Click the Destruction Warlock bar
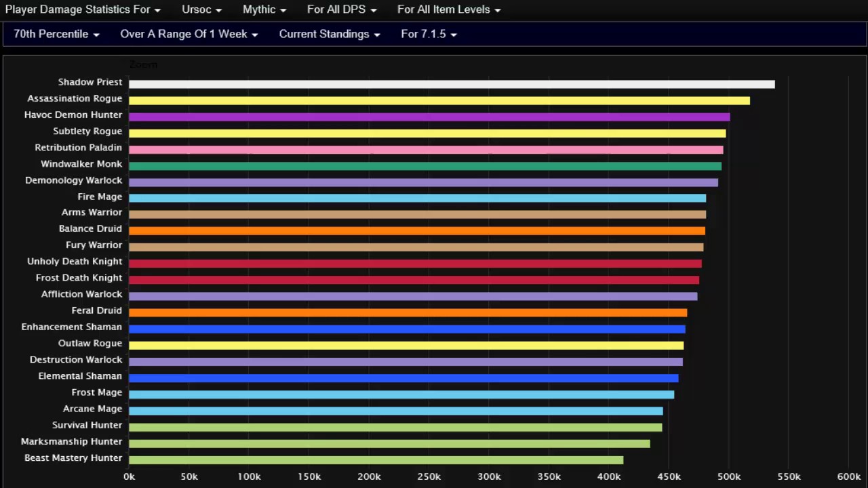This screenshot has height=488, width=868. click(x=406, y=362)
